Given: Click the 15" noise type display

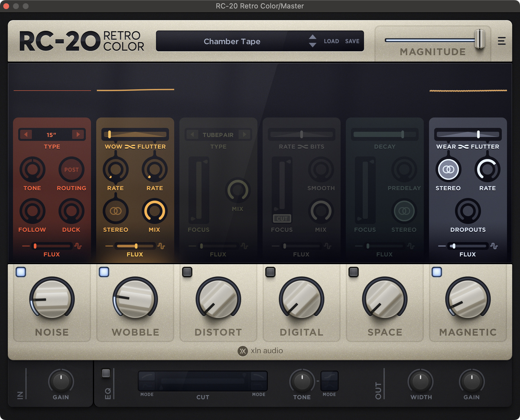Looking at the screenshot, I should tap(52, 134).
